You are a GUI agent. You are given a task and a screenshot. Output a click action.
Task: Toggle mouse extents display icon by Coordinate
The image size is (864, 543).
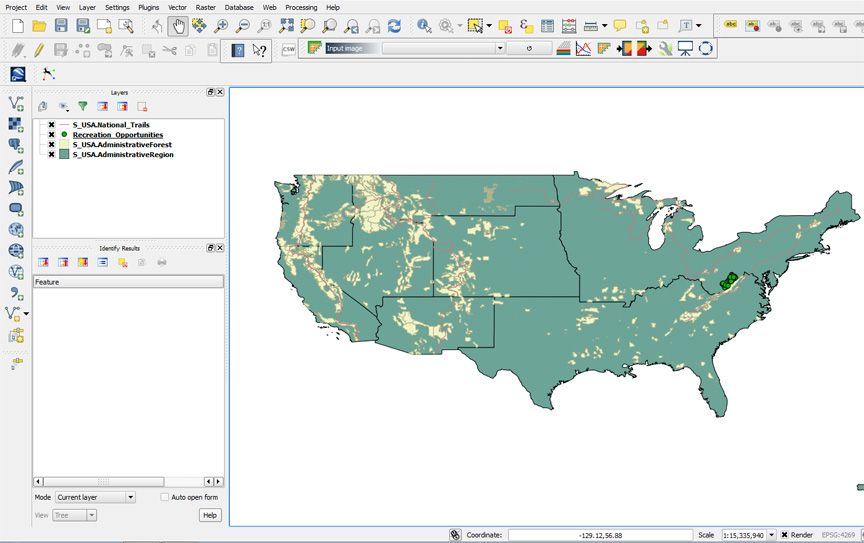pos(455,535)
